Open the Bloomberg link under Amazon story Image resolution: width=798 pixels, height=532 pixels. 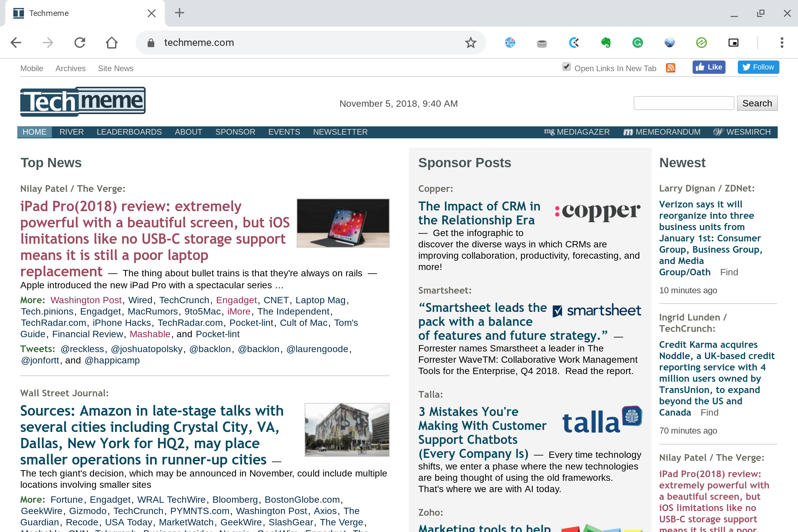[235, 500]
